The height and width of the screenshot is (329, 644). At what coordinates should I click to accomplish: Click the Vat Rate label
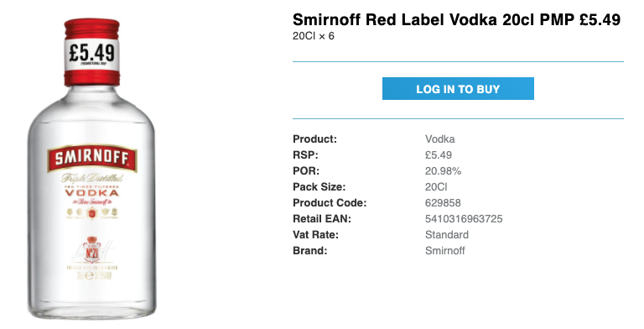click(315, 235)
